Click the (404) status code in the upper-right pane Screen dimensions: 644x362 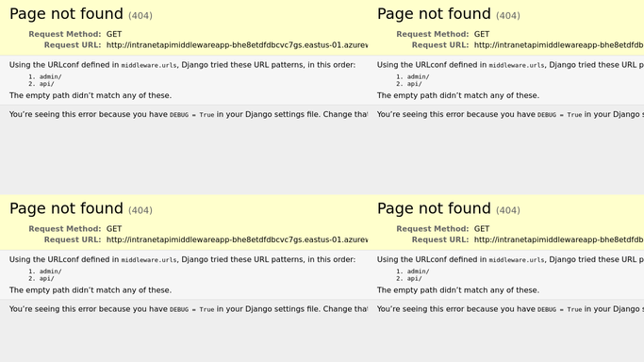pos(508,16)
